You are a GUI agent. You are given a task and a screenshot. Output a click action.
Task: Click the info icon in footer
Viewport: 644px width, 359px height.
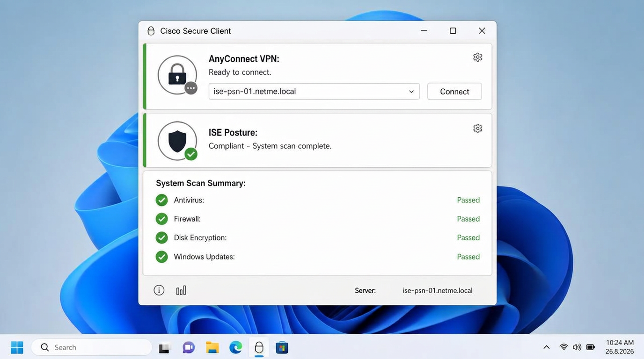pos(159,290)
